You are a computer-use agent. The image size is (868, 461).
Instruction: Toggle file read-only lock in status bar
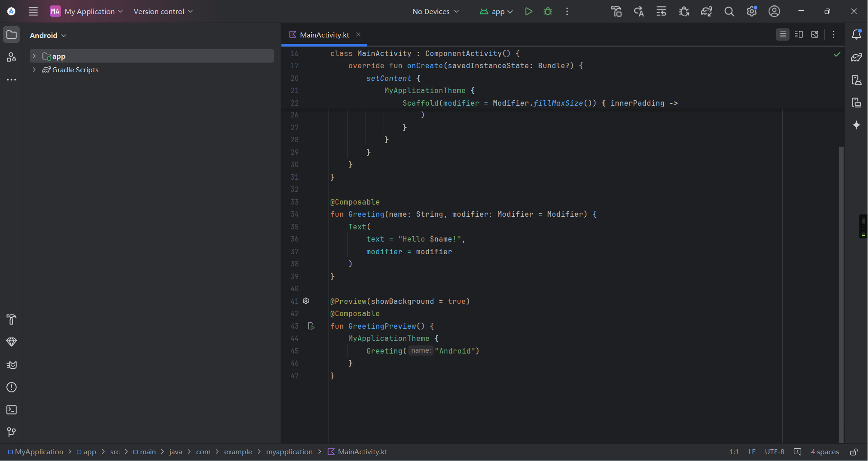pos(854,452)
